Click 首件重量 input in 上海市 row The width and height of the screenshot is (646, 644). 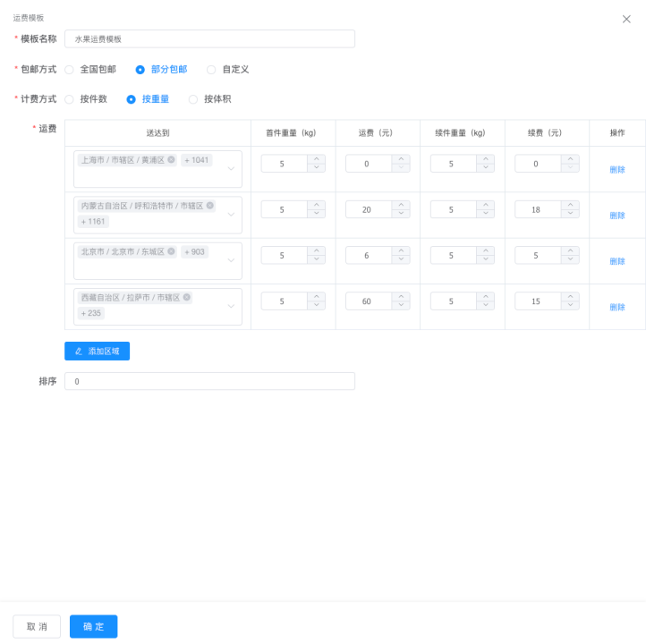pos(285,164)
